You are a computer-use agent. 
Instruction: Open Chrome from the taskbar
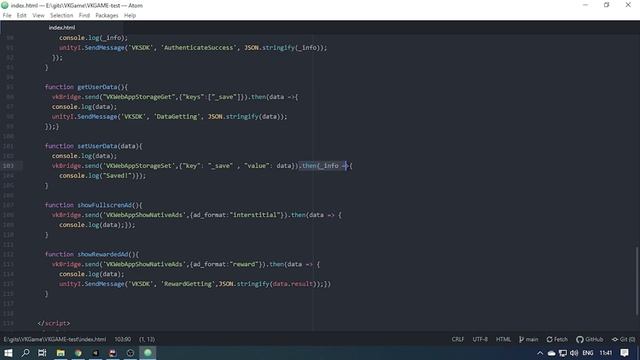click(x=78, y=353)
